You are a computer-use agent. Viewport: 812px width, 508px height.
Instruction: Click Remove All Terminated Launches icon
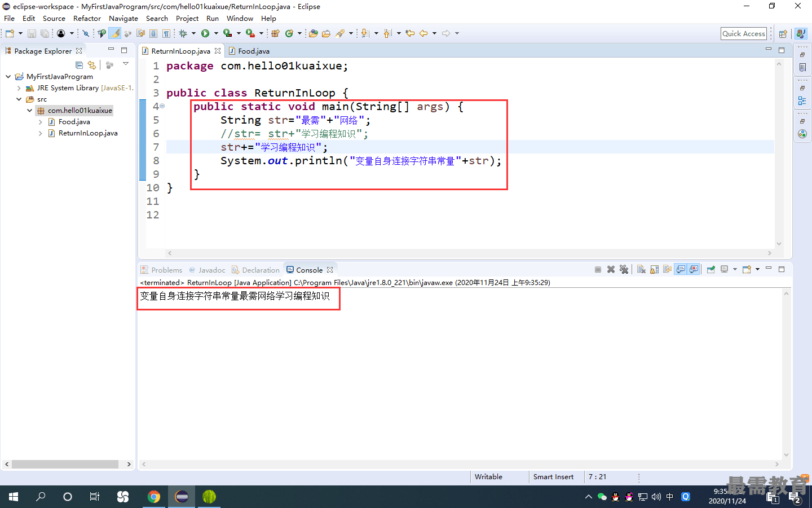(624, 269)
